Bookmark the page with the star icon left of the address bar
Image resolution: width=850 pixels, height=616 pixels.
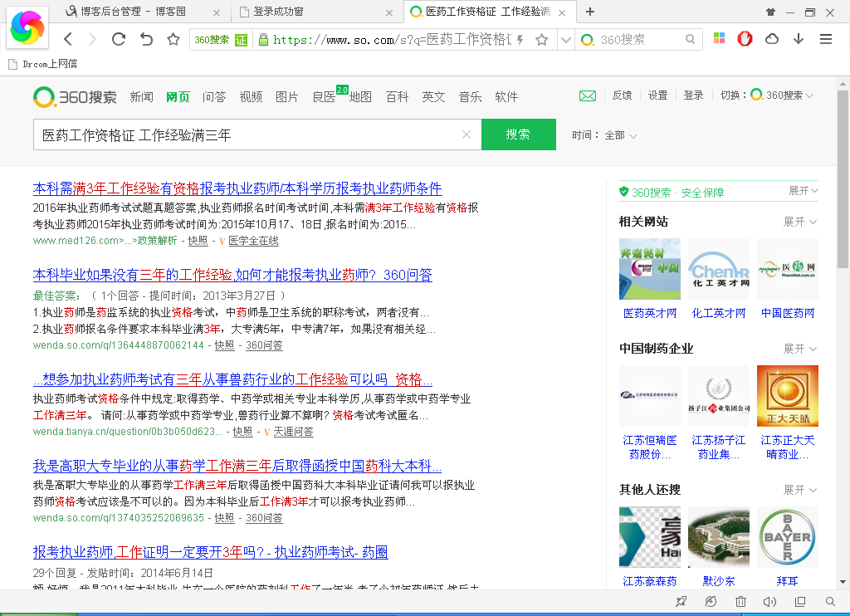tap(173, 39)
